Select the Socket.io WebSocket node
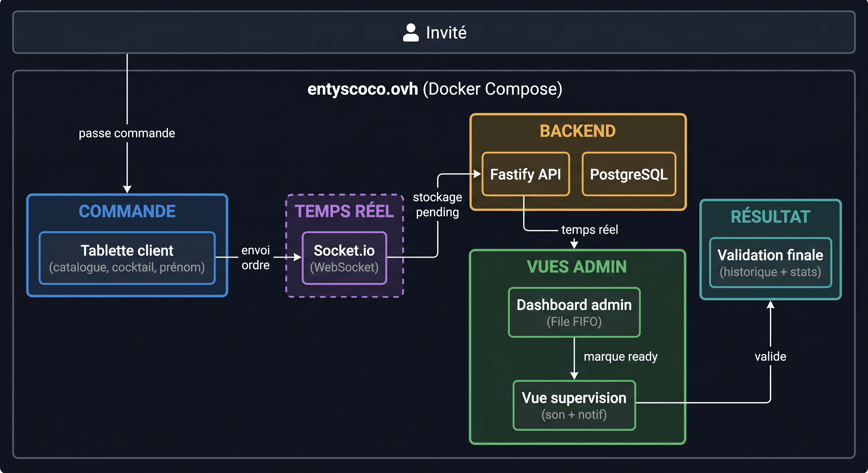 [344, 258]
